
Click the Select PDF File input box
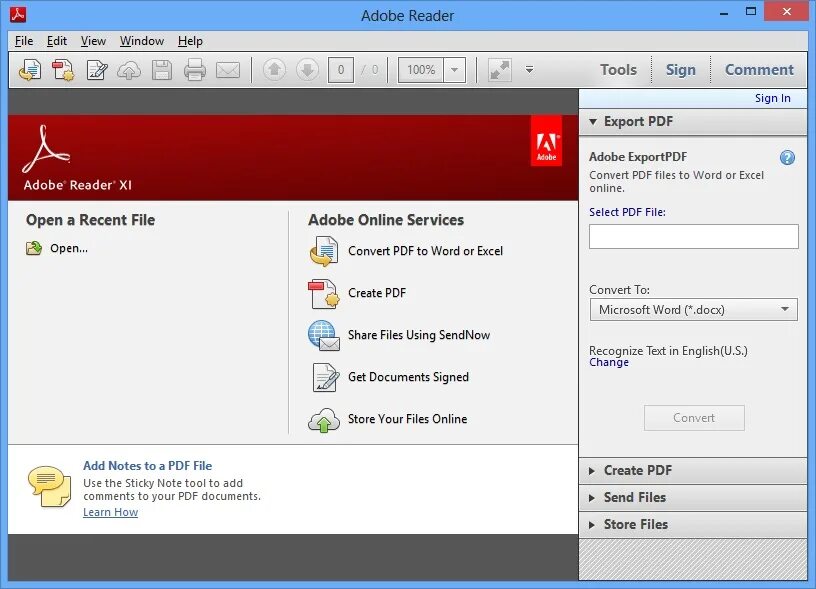694,236
